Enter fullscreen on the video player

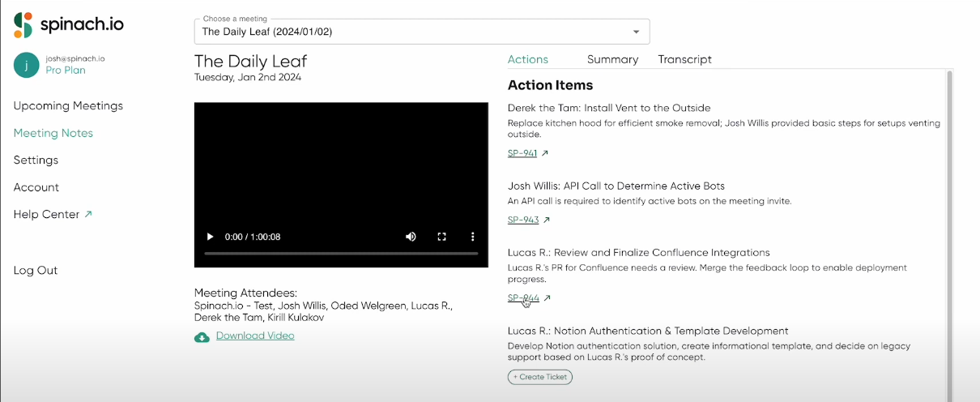click(442, 237)
